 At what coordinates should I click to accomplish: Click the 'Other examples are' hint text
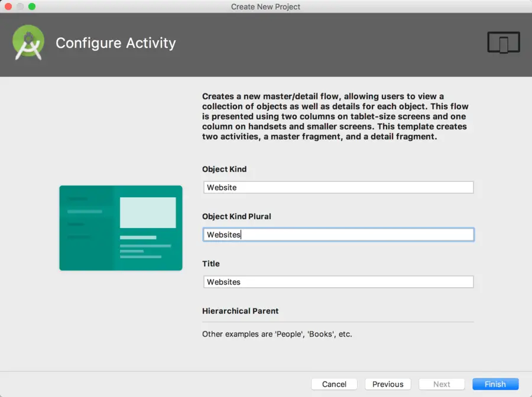click(x=277, y=334)
